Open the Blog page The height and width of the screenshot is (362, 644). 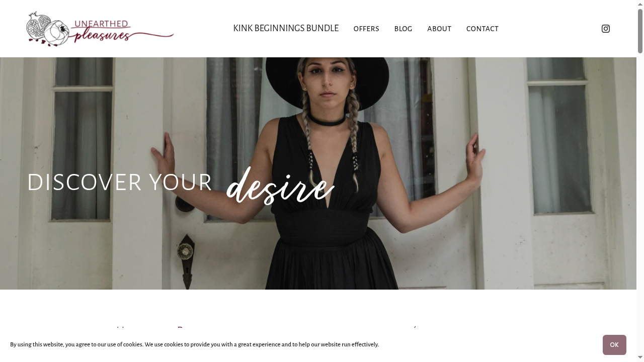(x=403, y=29)
